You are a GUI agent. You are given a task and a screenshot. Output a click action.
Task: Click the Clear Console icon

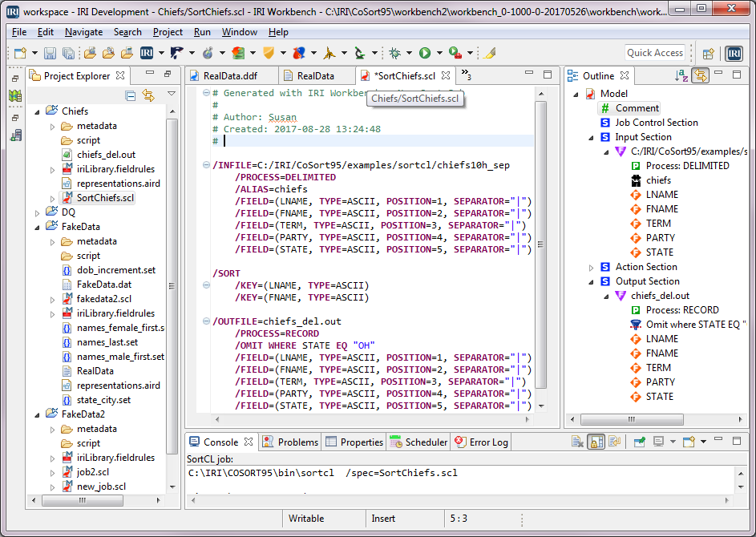click(577, 442)
